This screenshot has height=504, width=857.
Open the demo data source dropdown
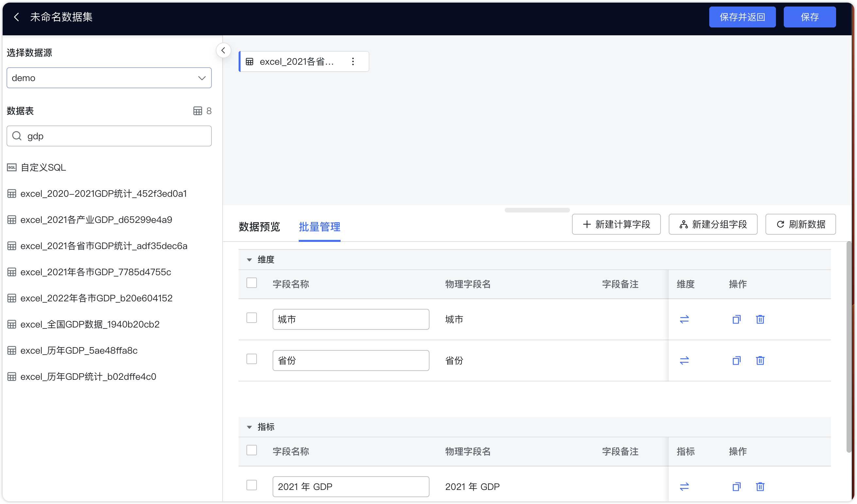coord(109,78)
